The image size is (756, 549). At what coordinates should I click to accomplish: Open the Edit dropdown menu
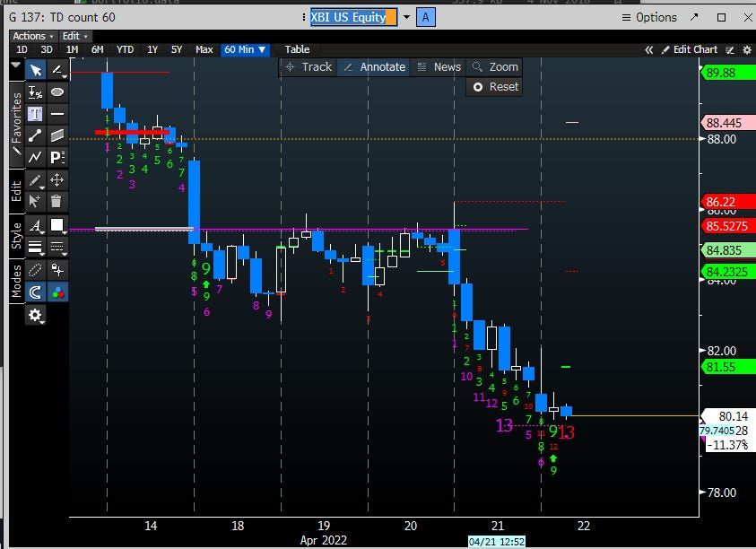[x=75, y=36]
